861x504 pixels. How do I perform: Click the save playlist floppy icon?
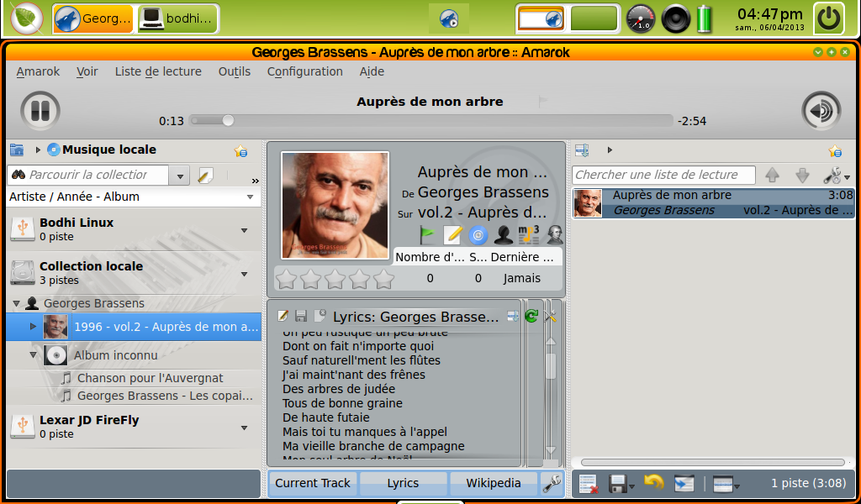point(618,484)
